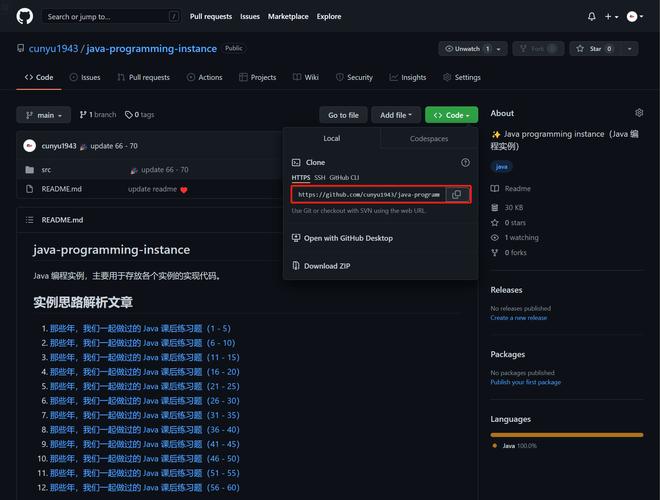Focus the Search or jump to field
Viewport: 660px width, 500px height.
[x=110, y=16]
